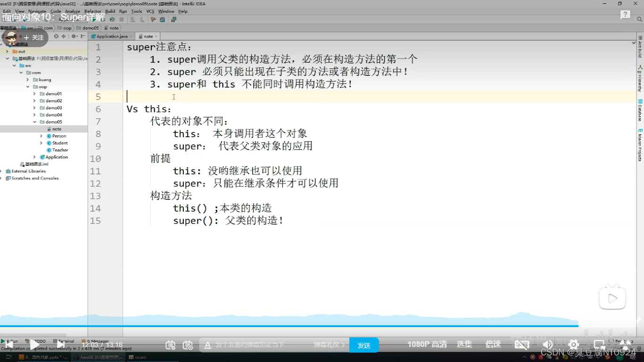Switch to the ocam taskbar app
This screenshot has height=362, width=644.
pyautogui.click(x=138, y=357)
